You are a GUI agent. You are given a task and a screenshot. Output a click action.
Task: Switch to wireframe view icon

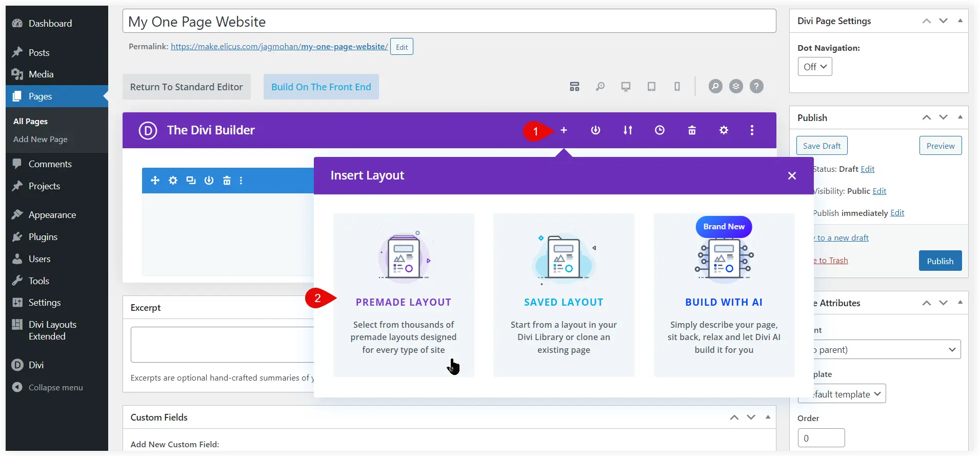coord(574,87)
